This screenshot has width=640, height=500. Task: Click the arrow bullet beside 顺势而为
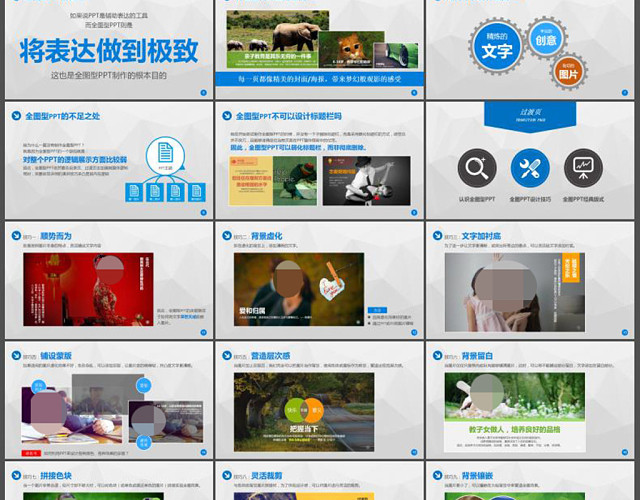(x=16, y=236)
